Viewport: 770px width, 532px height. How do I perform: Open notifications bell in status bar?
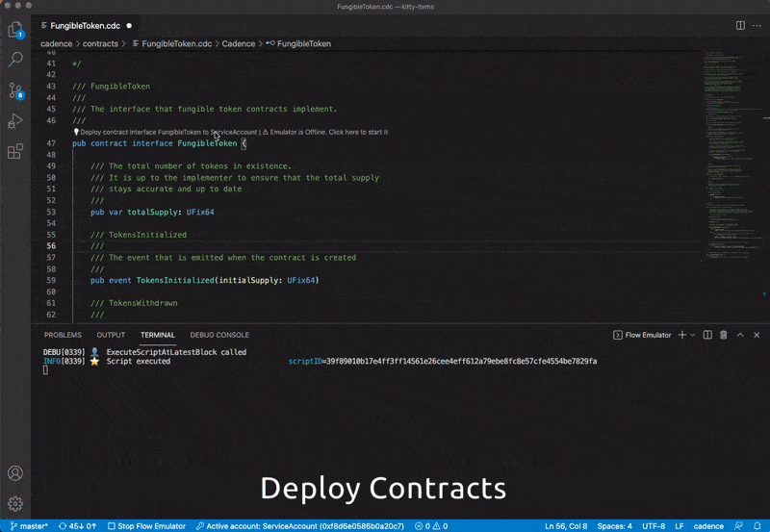pos(757,525)
